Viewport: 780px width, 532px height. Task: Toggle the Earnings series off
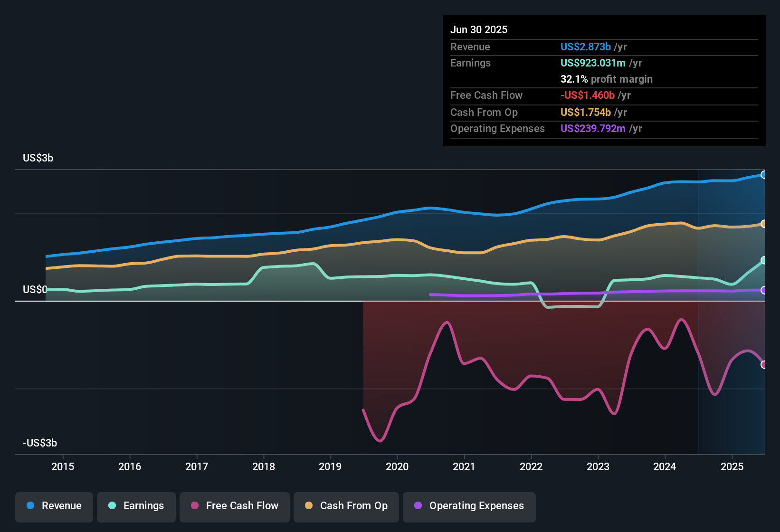[136, 506]
